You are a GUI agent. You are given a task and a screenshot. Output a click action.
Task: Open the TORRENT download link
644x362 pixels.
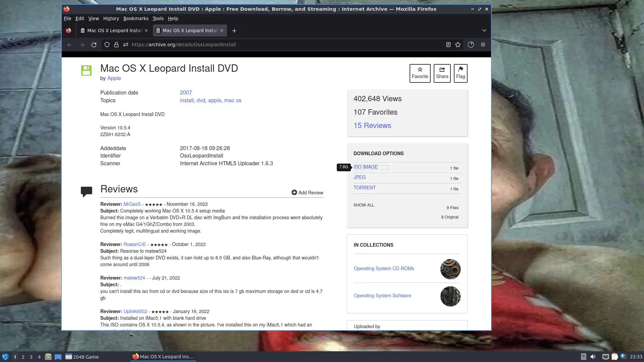click(x=365, y=188)
